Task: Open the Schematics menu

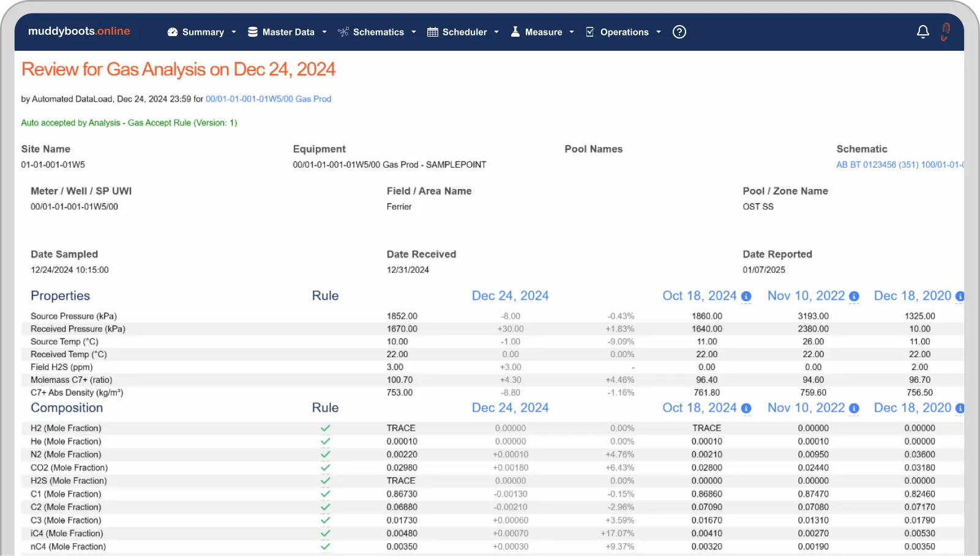Action: point(377,32)
